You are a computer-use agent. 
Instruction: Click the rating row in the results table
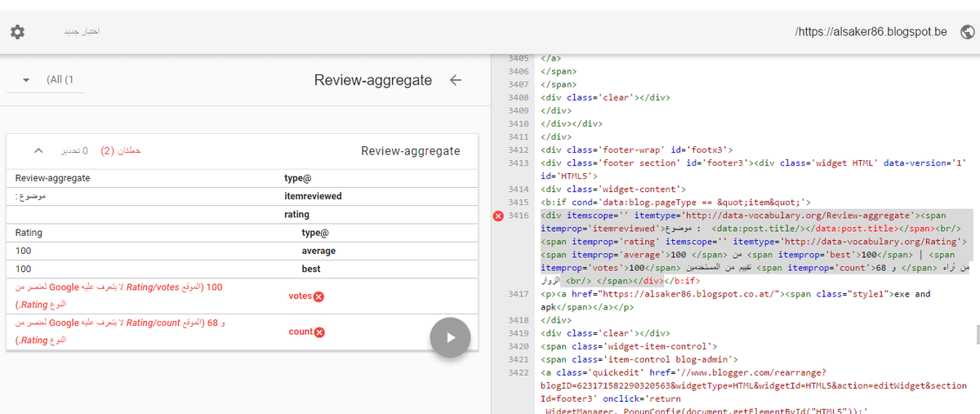(242, 215)
